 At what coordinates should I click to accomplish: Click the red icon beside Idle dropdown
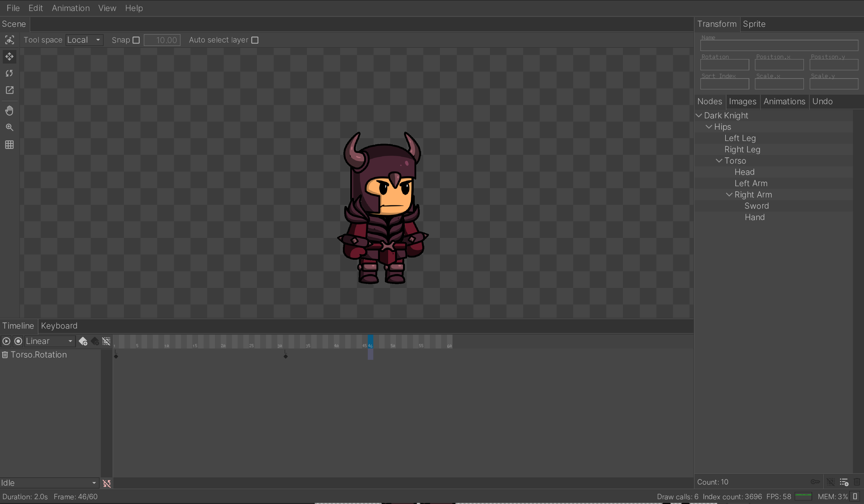(107, 483)
